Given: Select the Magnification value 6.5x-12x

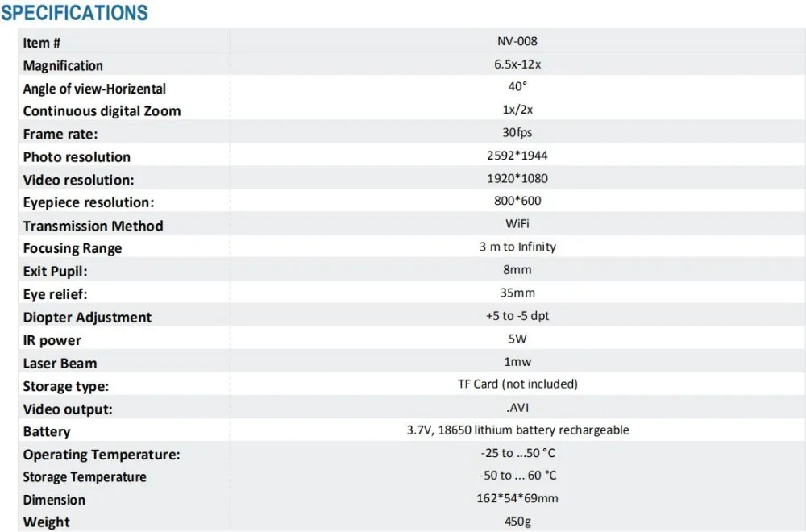Looking at the screenshot, I should (x=517, y=64).
